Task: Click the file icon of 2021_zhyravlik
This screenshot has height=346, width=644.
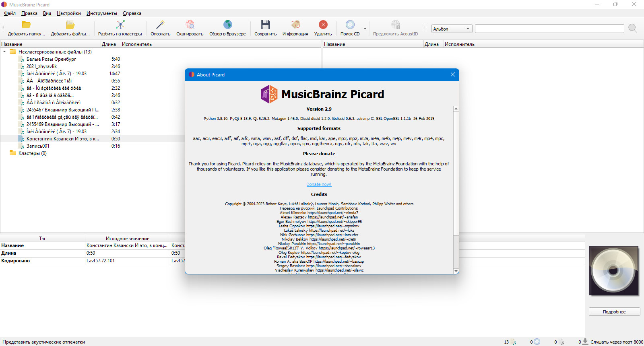Action: click(22, 66)
